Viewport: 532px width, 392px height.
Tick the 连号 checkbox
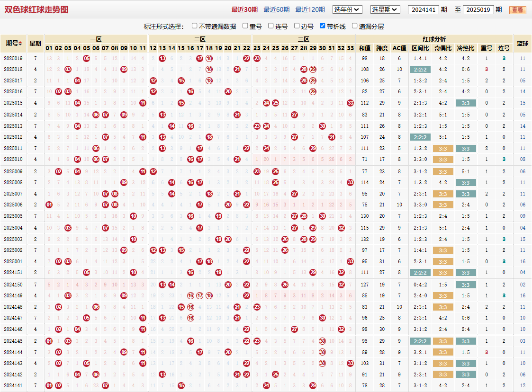point(271,26)
